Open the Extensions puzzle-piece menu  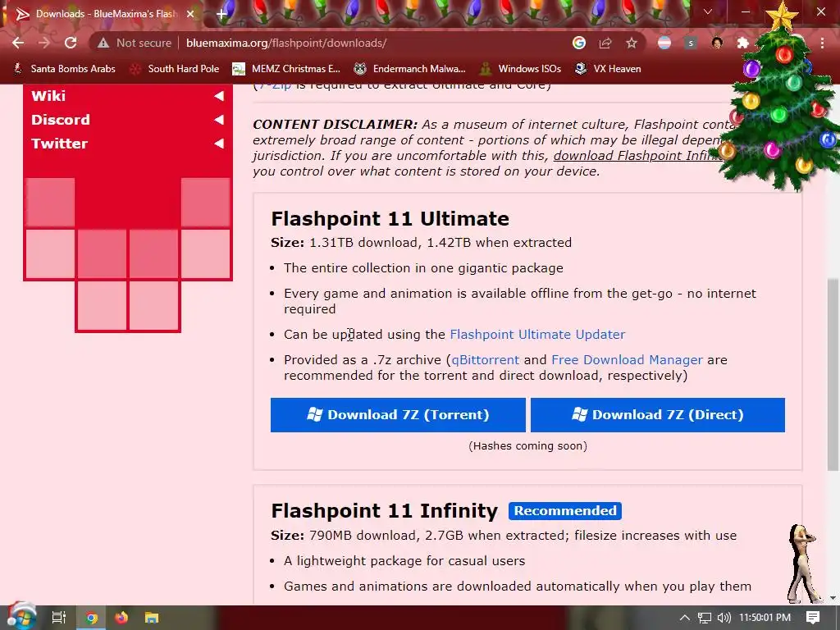742,43
